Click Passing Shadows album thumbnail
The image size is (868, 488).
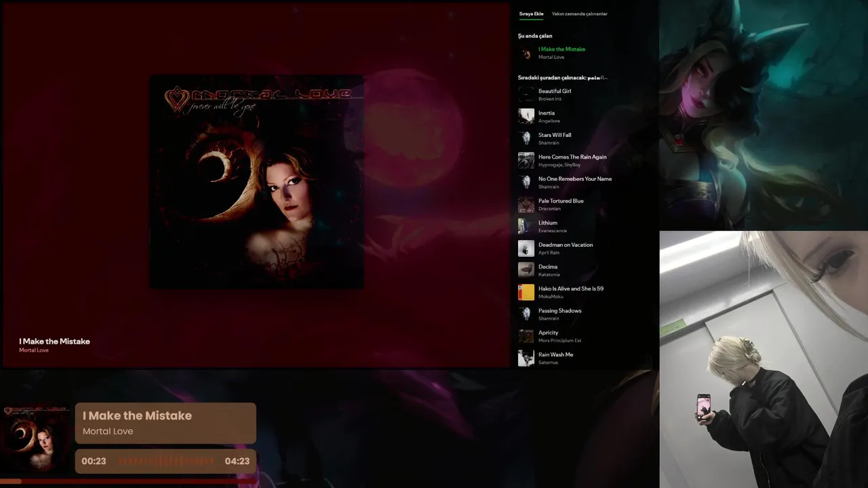click(x=526, y=314)
